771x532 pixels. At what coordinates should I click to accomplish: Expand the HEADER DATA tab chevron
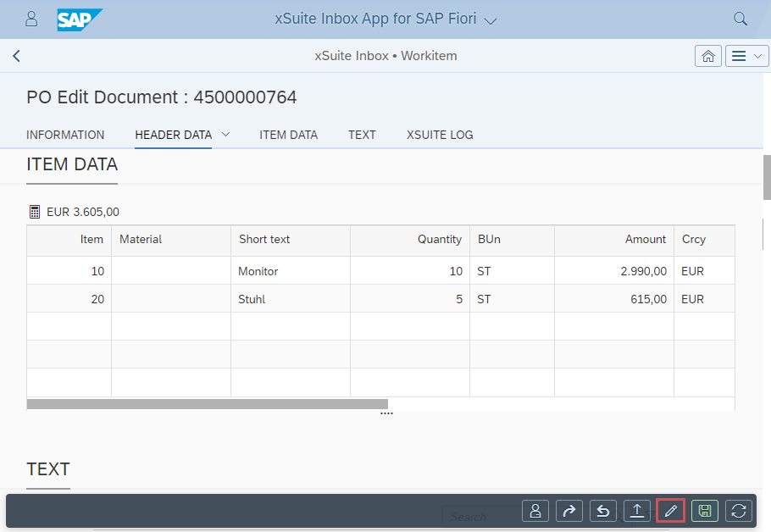226,135
